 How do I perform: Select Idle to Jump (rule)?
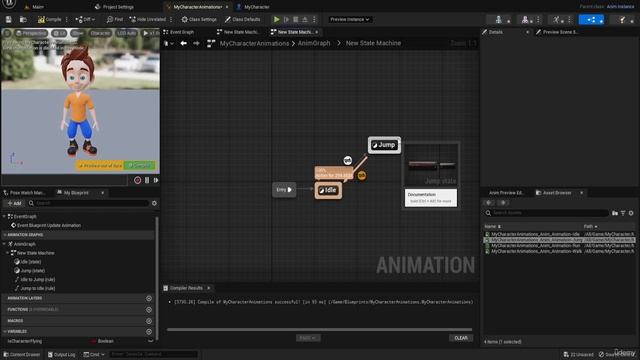34,280
